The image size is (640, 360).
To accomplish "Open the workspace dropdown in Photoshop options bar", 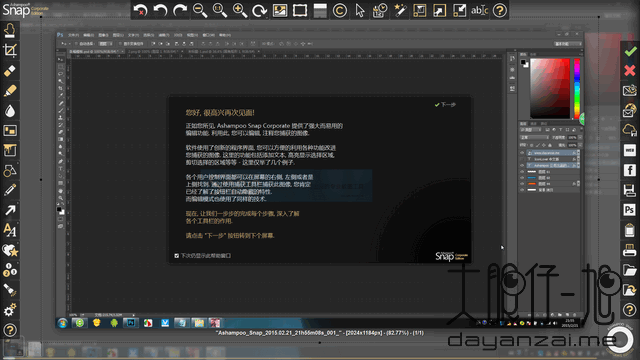I will coord(568,44).
